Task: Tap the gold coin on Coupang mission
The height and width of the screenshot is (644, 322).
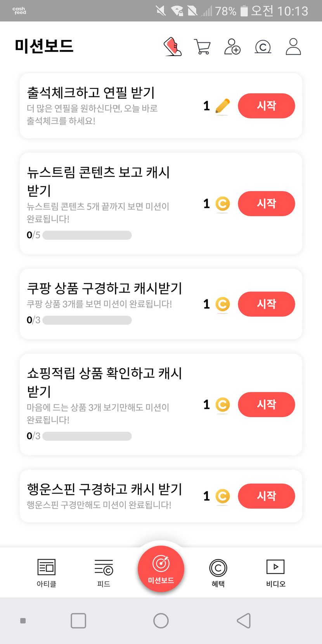Action: (222, 304)
